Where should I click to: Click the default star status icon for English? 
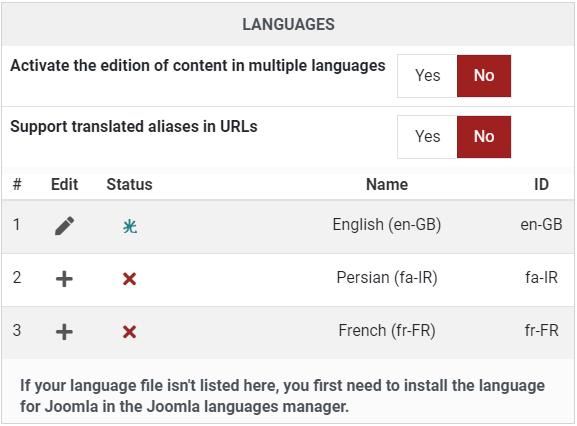(130, 226)
